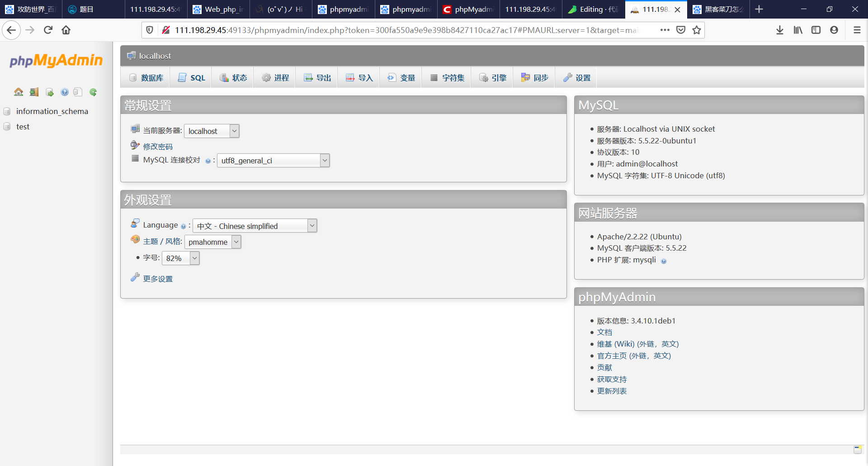Click the 获取支持 link
This screenshot has width=868, height=466.
click(612, 380)
